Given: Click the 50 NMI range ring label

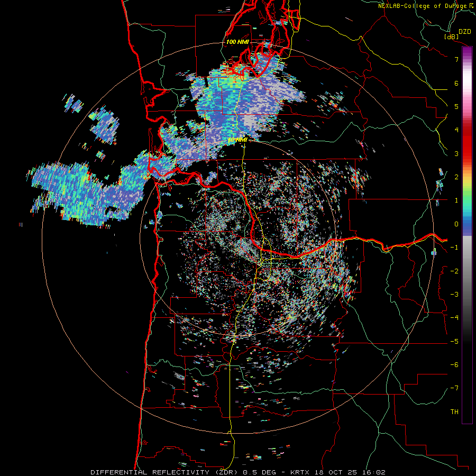Looking at the screenshot, I should [237, 140].
